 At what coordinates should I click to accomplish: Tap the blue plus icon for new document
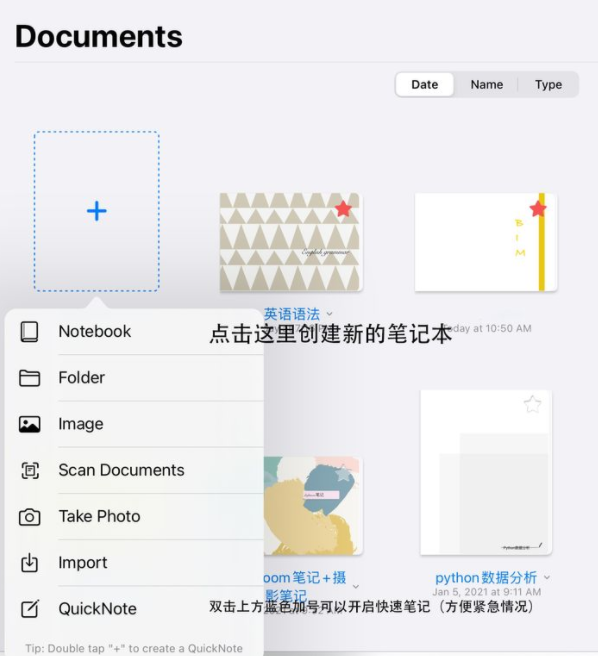[97, 211]
